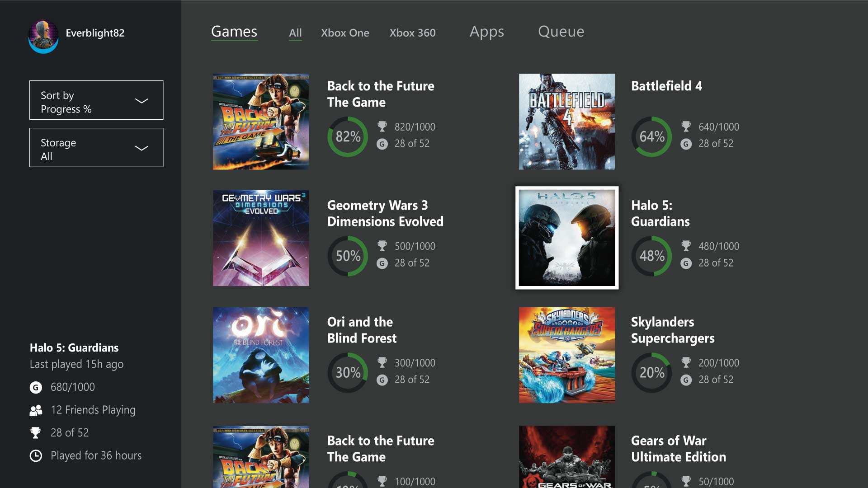Screen dimensions: 868x488
Task: Click the 20% progress ring for Skylanders
Action: [651, 373]
